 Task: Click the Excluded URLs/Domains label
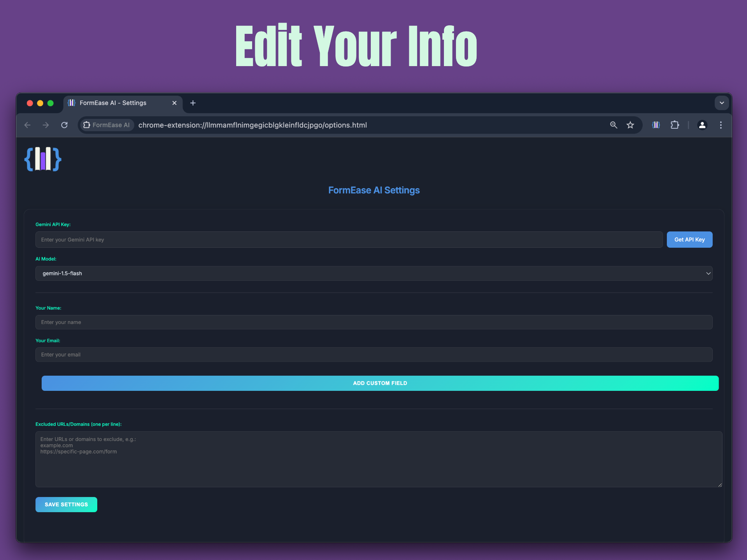(79, 424)
